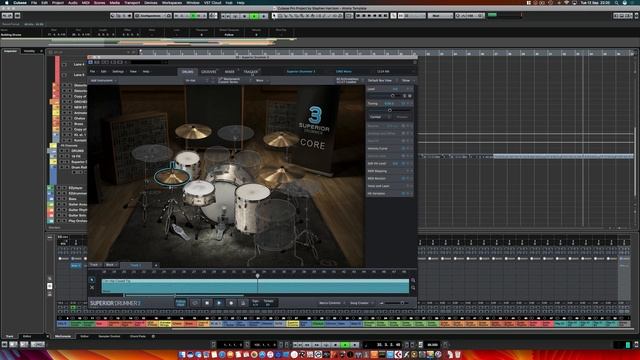Stop playback in Superior Drummer transport

click(x=207, y=303)
